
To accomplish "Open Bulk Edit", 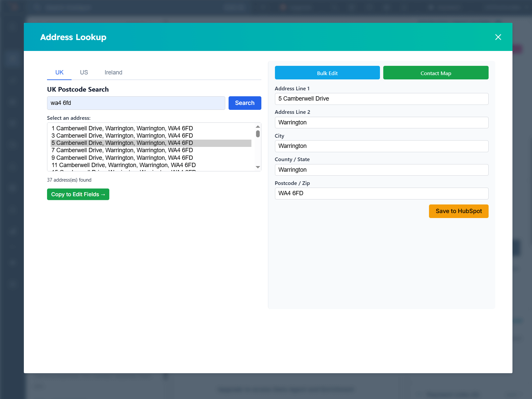I will [x=327, y=73].
